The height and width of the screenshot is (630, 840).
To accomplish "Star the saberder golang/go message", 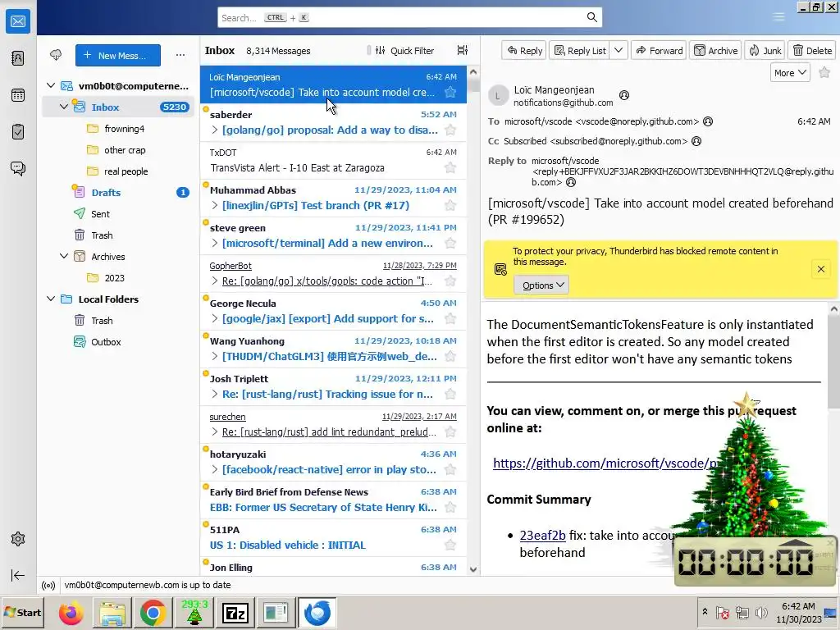I will 450,130.
